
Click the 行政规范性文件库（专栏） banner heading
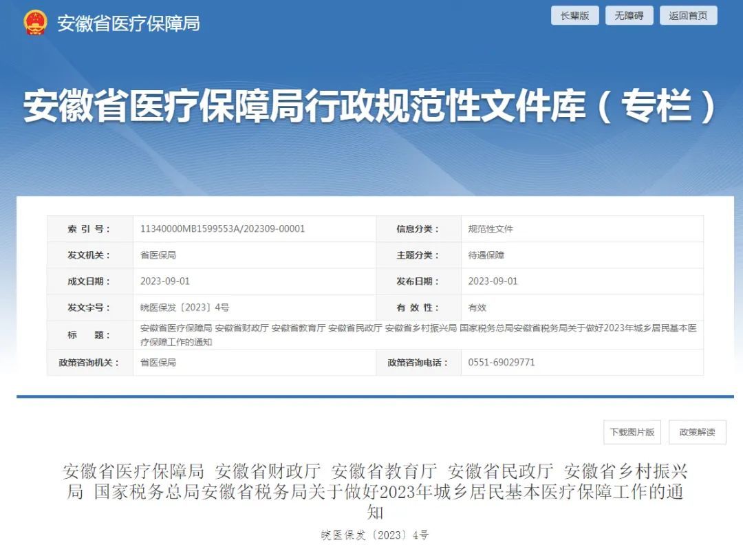pyautogui.click(x=371, y=107)
